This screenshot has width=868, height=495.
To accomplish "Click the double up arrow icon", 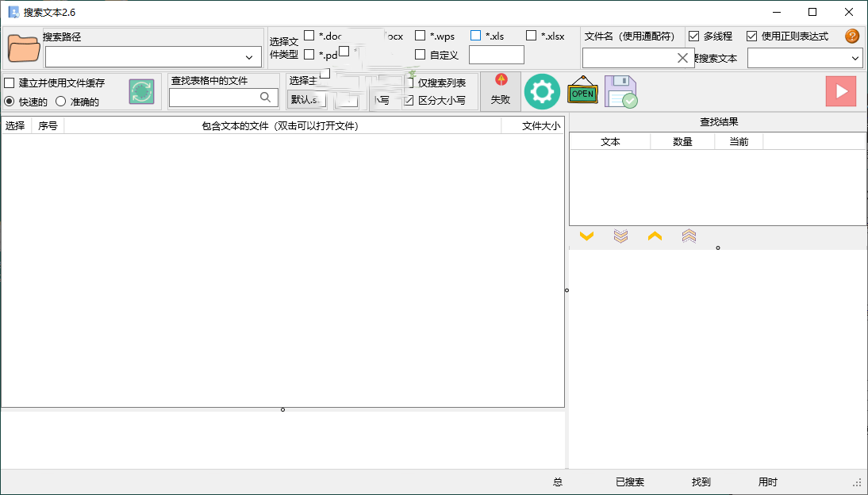I will click(x=689, y=236).
